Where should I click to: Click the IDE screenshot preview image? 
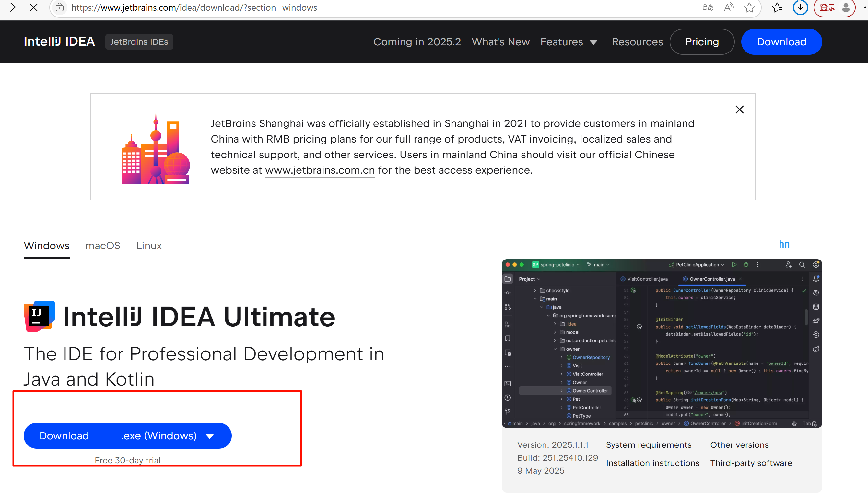pyautogui.click(x=662, y=343)
